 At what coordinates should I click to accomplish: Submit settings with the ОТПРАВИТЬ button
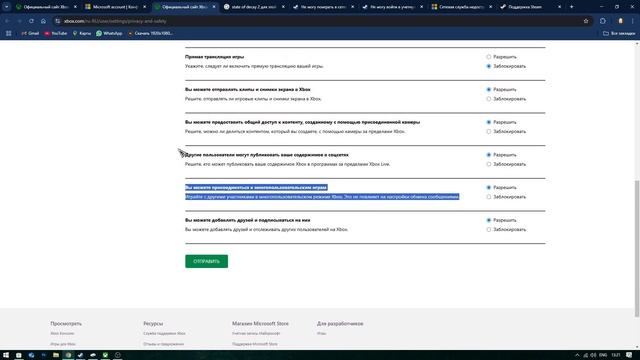click(x=207, y=261)
